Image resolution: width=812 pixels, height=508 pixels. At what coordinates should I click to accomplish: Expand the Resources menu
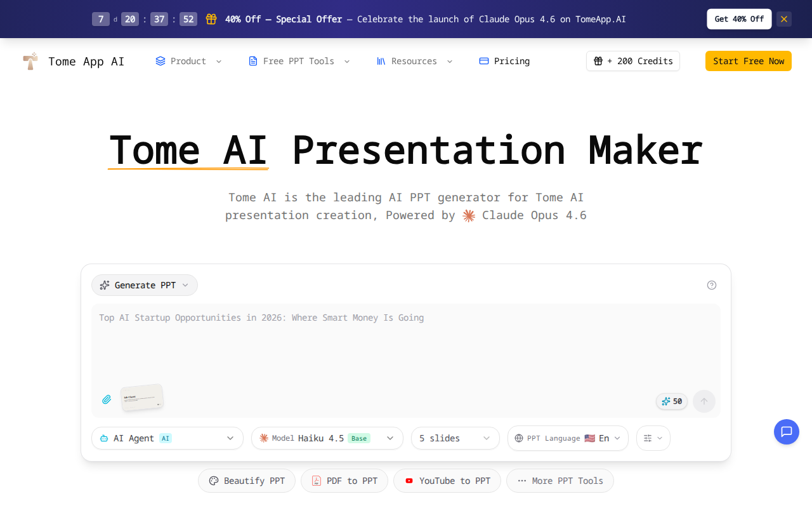pos(415,61)
